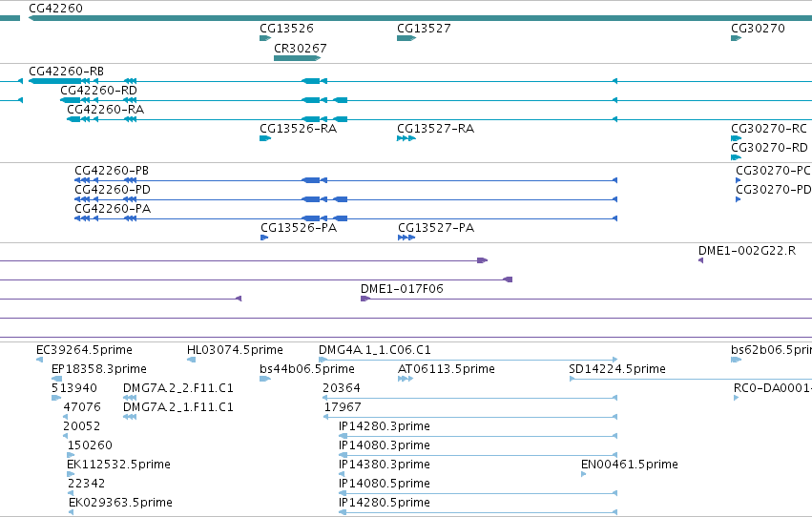Select EST EC39264.5prime
Screen dimensions: 812x517
[x=40, y=360]
